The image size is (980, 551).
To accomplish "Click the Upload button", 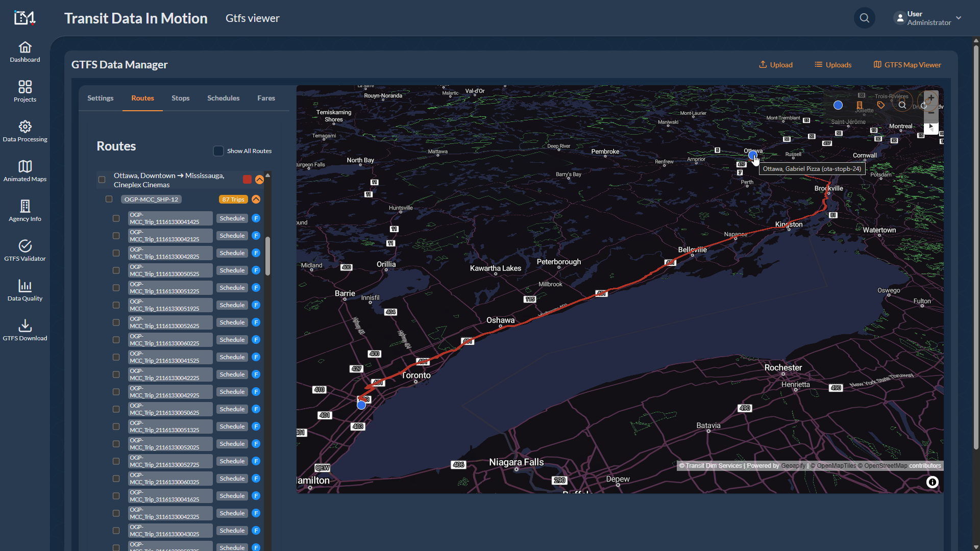I will tap(775, 65).
